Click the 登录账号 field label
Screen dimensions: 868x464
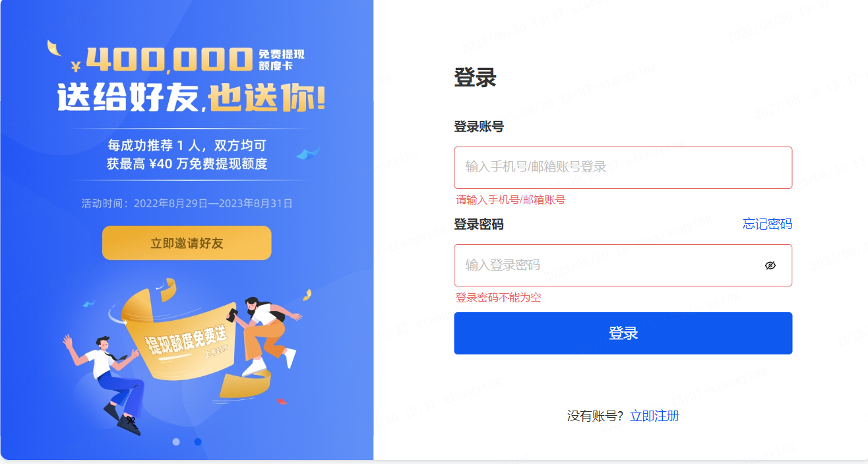[479, 127]
